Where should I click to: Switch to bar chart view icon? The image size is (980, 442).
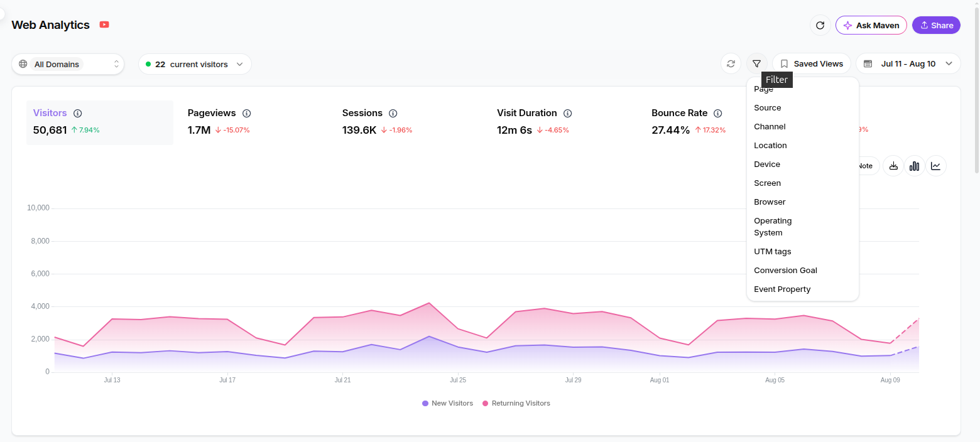pos(915,166)
